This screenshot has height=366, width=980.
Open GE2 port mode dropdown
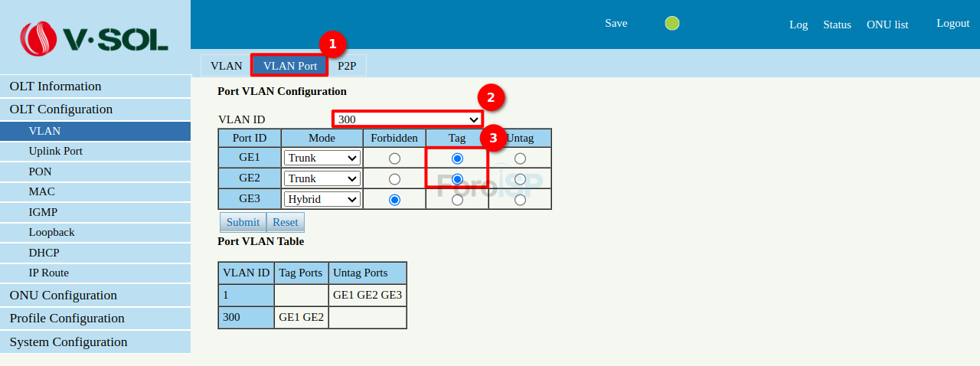coord(322,178)
